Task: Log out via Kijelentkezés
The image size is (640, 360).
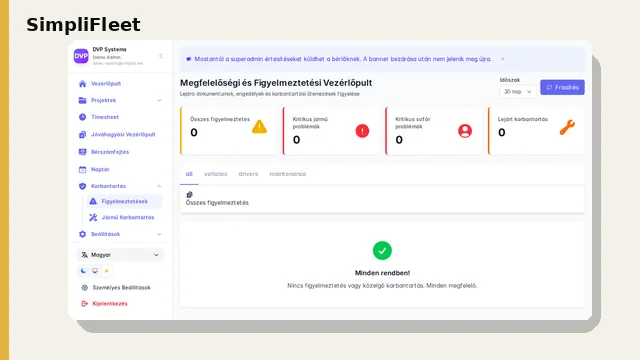Action: [x=110, y=304]
